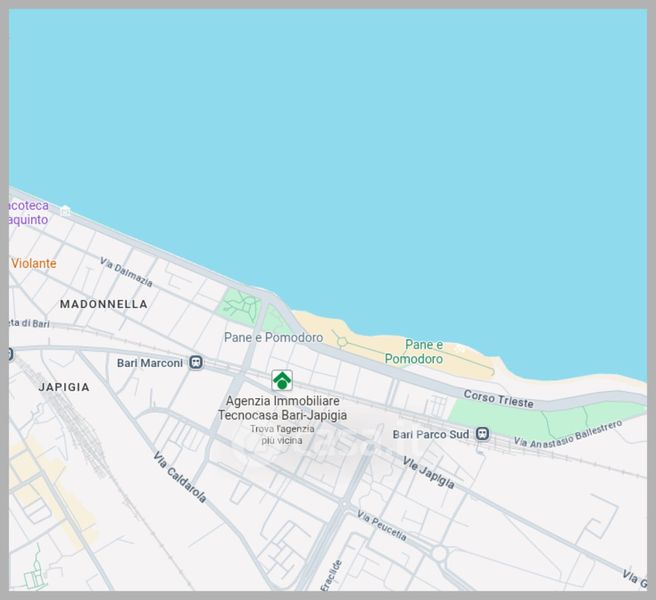This screenshot has height=600, width=656.
Task: Click the Via Peucetia street label
Action: coord(381,526)
